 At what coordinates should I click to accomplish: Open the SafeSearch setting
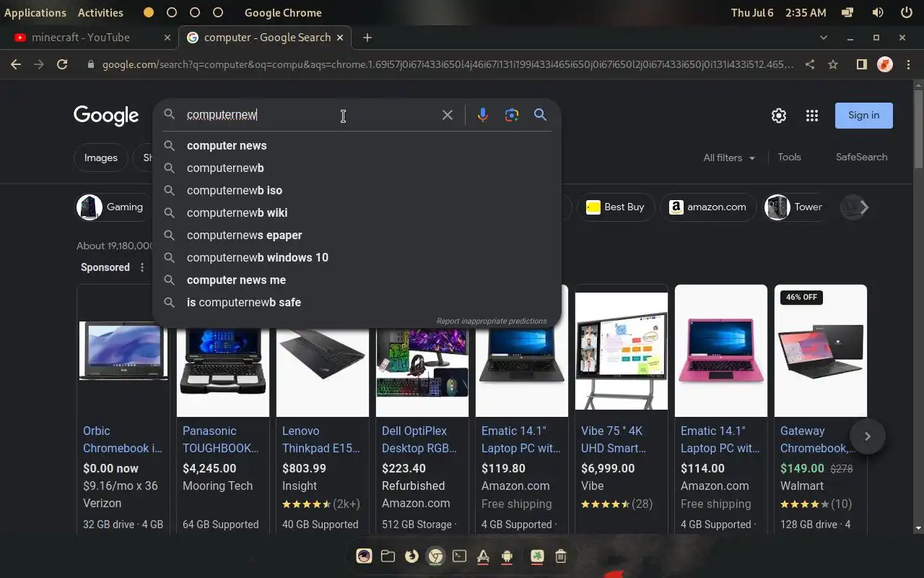[862, 157]
